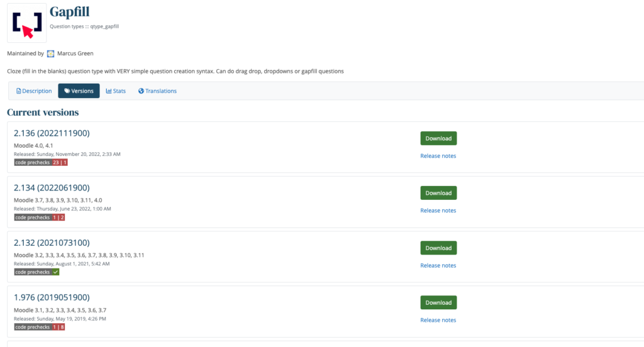Click code prechecks badge 1 | 2
Image resolution: width=644 pixels, height=347 pixels.
click(40, 218)
